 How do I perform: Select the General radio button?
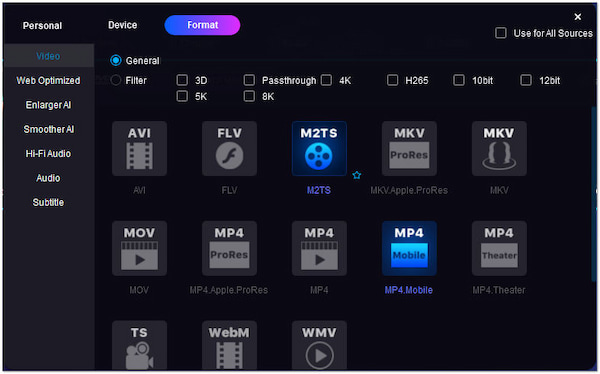coord(116,60)
